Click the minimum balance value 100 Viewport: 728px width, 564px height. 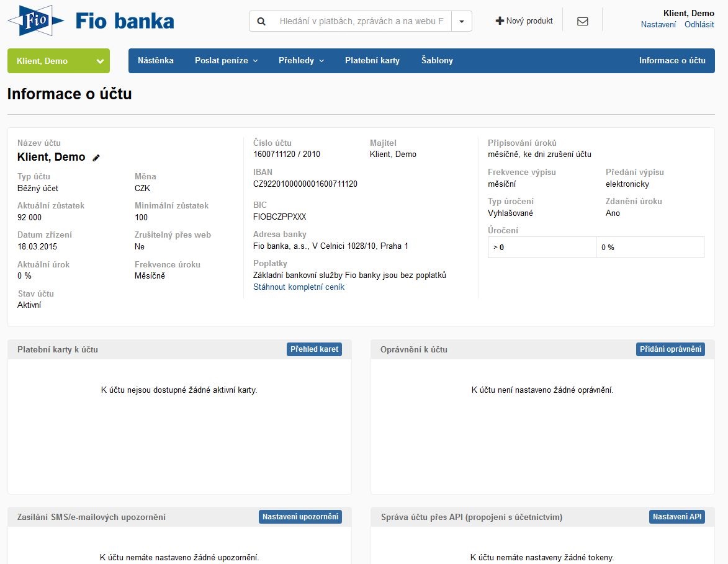141,217
